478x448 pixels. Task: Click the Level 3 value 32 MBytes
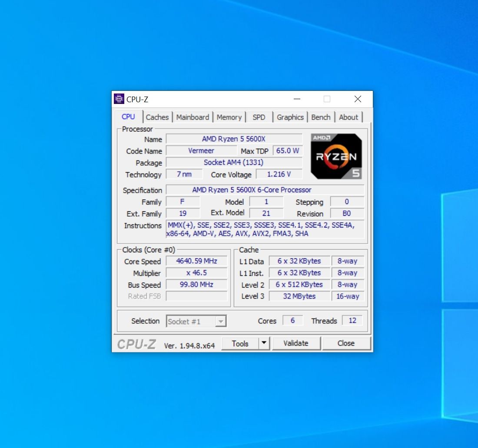click(299, 296)
